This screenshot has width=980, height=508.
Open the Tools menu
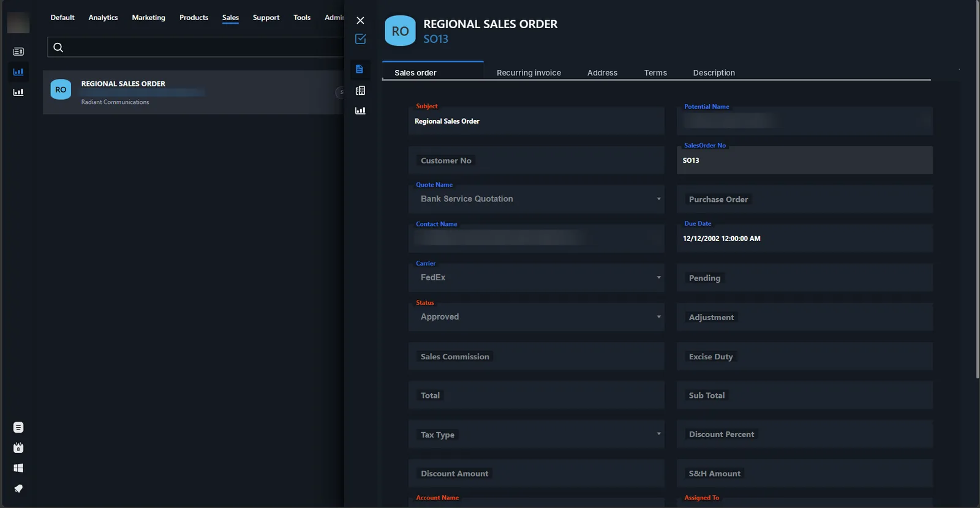point(302,18)
